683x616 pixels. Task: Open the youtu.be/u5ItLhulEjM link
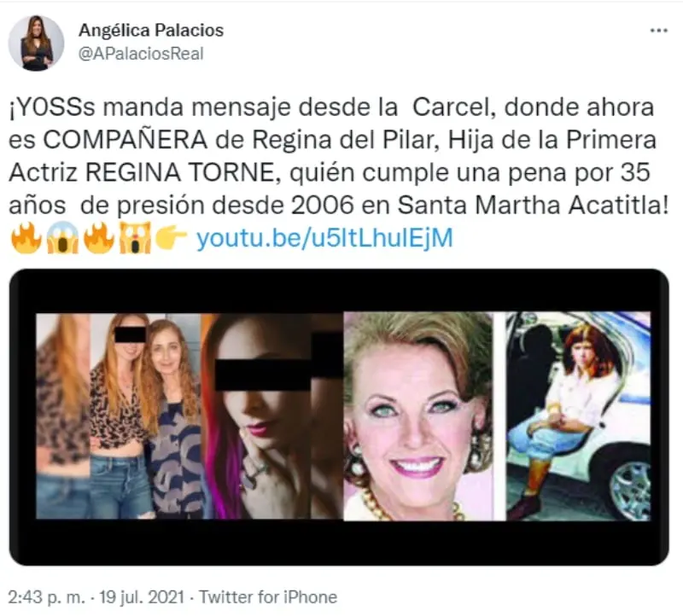tap(324, 238)
